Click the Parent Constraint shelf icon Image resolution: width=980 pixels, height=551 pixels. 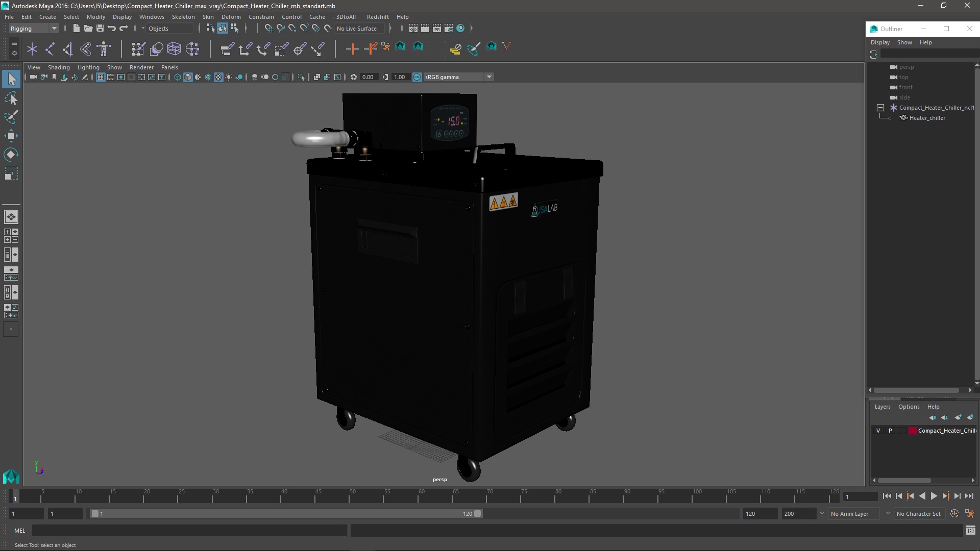227,49
